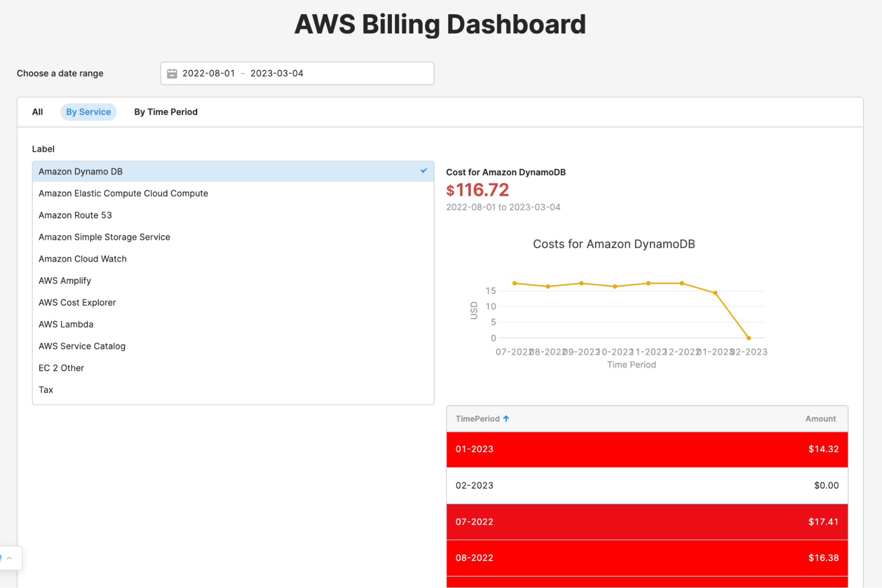Select AWS Cost Explorer service
Image resolution: width=882 pixels, height=588 pixels.
(77, 303)
